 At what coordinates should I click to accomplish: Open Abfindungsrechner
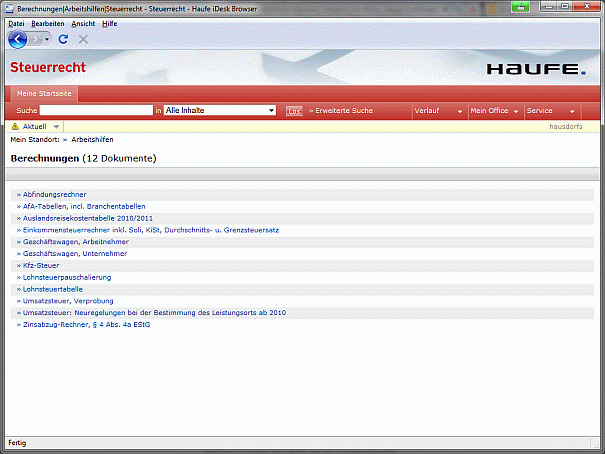54,194
